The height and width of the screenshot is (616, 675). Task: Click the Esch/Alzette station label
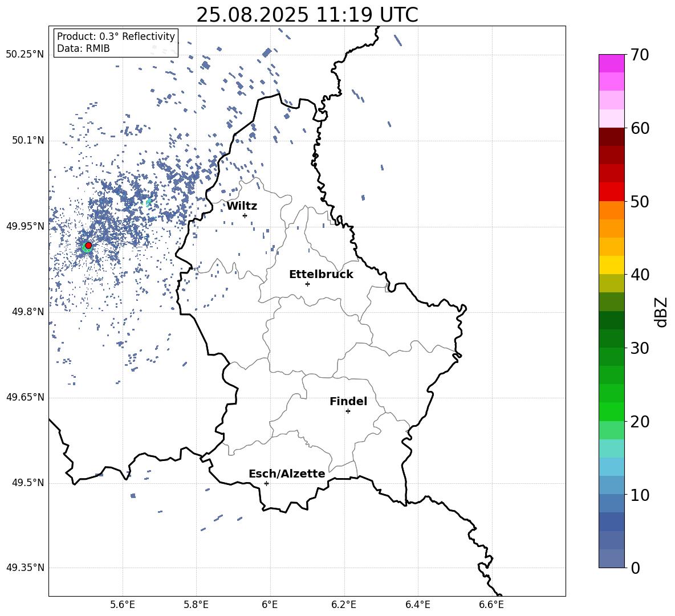click(287, 474)
